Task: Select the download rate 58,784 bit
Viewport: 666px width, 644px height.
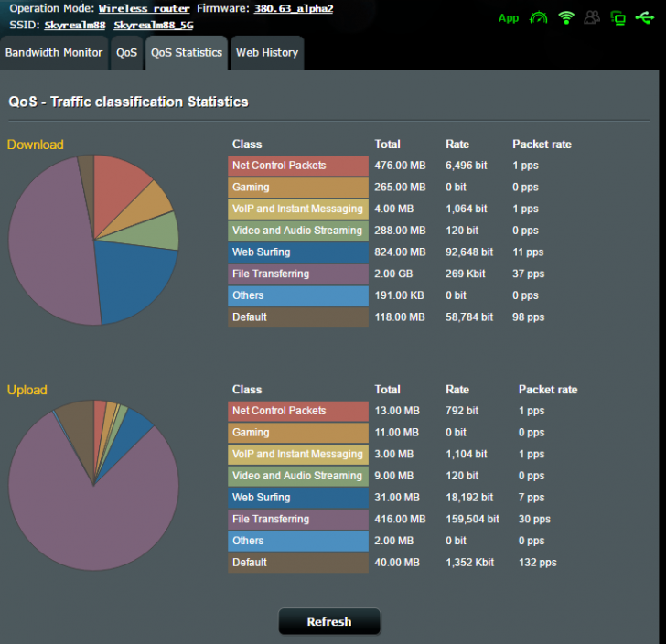Action: coord(469,317)
